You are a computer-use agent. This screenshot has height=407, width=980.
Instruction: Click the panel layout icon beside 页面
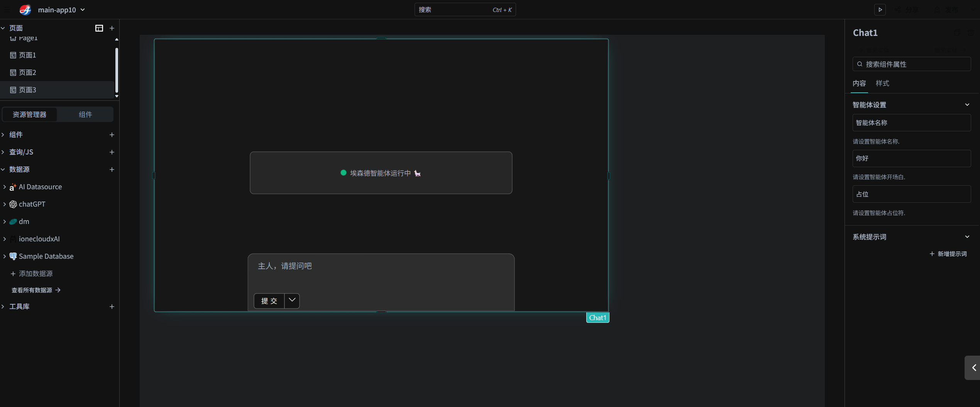pyautogui.click(x=99, y=28)
